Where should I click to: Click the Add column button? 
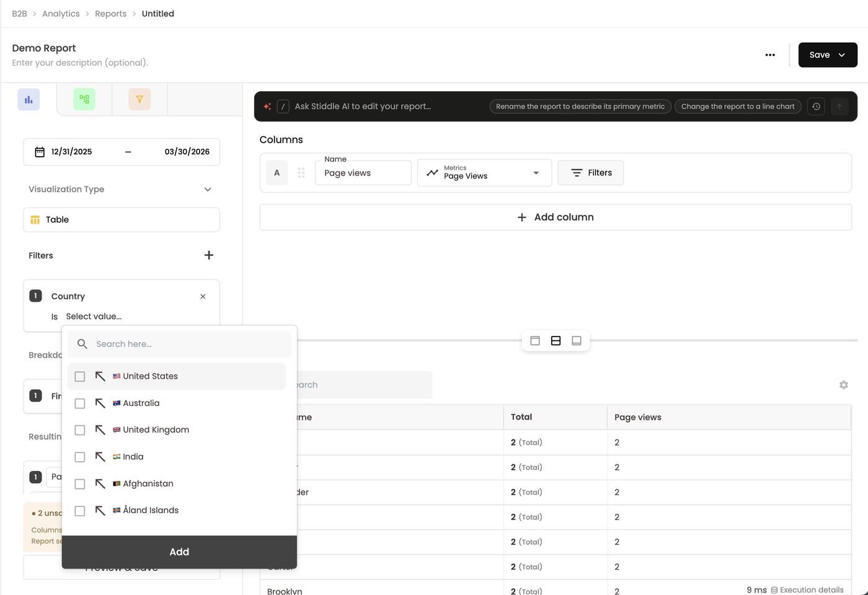coord(556,218)
